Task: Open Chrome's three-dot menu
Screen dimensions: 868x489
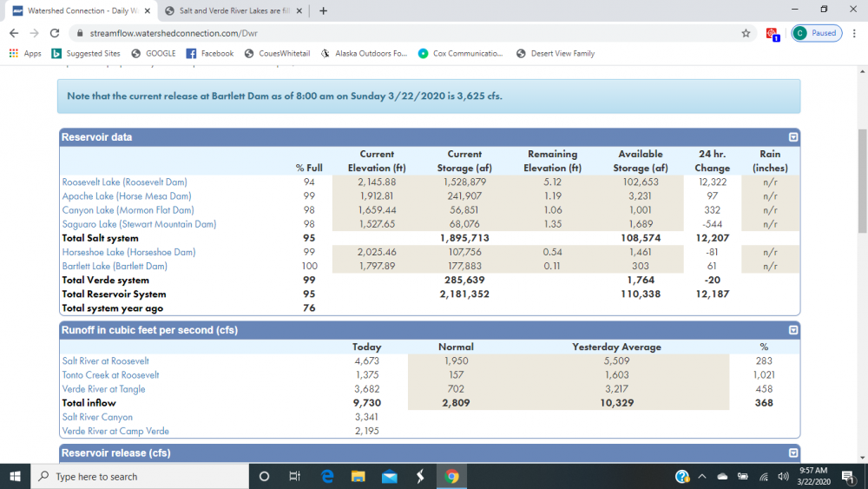Action: click(854, 33)
